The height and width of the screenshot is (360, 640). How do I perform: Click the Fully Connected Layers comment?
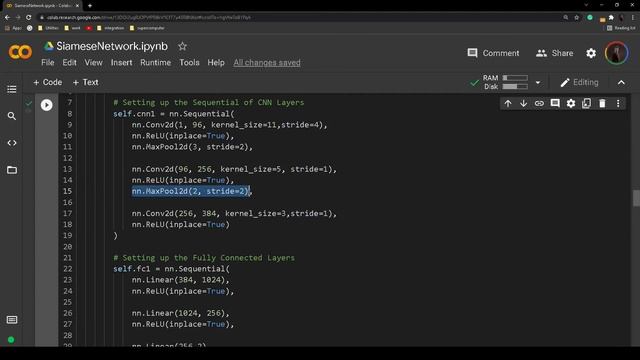click(x=204, y=258)
